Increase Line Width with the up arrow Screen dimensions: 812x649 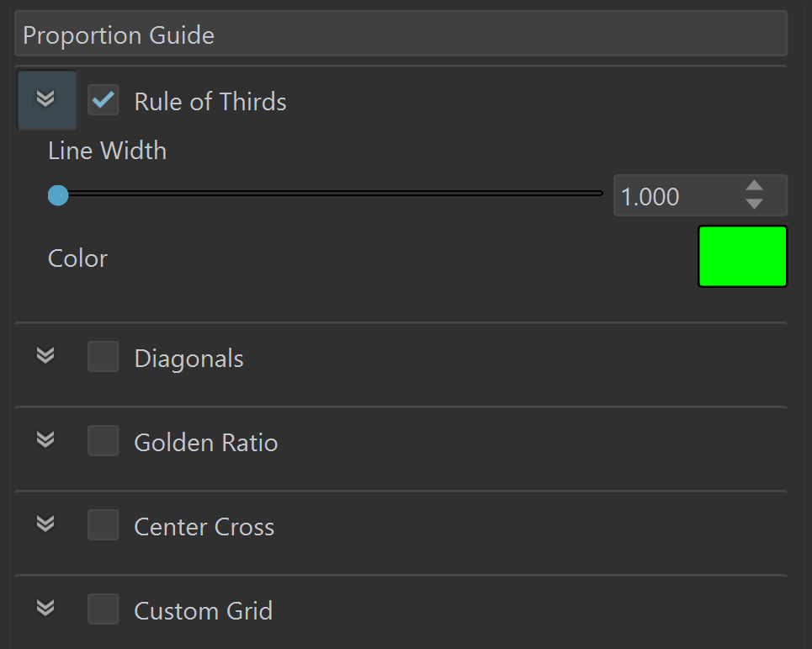[754, 185]
